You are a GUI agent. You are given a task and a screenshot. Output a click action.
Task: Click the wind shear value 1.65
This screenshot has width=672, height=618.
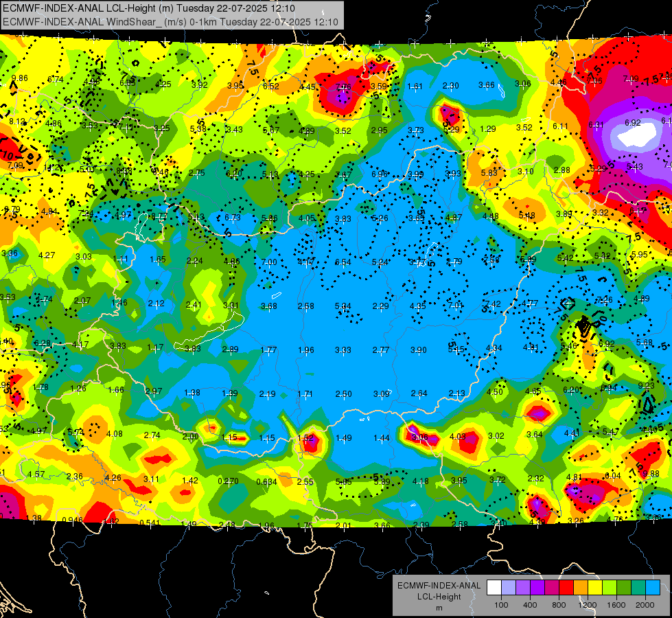point(158,260)
